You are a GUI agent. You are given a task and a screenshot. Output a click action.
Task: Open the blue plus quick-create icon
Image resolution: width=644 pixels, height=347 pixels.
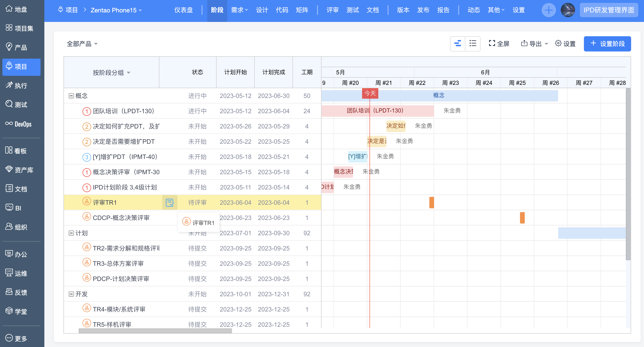[x=549, y=10]
